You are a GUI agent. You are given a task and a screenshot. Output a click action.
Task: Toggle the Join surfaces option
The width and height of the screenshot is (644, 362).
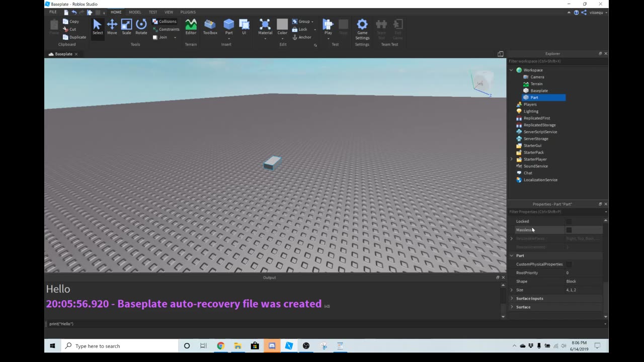(160, 37)
